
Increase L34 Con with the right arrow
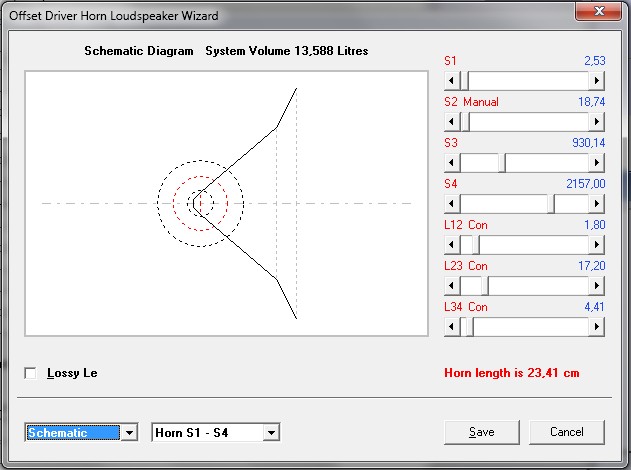[x=596, y=327]
